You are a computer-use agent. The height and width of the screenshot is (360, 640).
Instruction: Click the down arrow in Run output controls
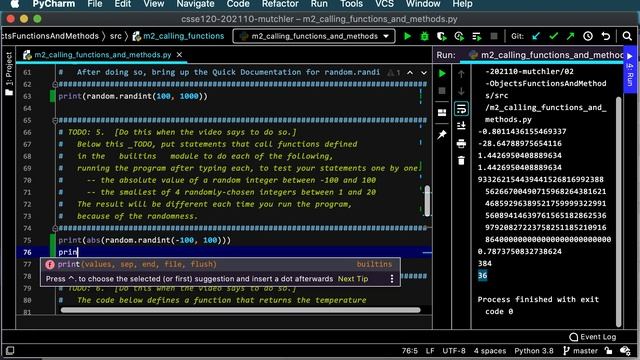pos(461,91)
